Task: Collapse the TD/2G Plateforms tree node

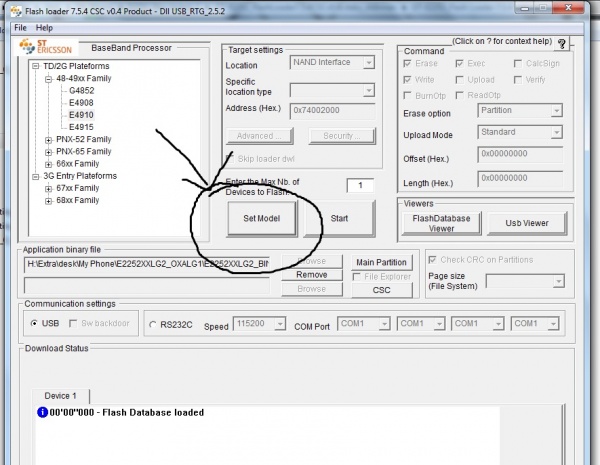Action: [36, 66]
